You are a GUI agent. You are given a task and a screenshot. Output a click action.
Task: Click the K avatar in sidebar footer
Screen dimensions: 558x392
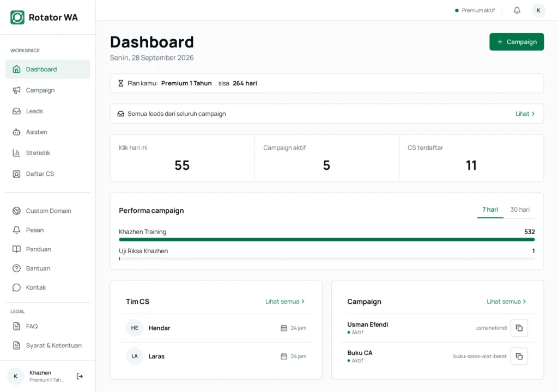pyautogui.click(x=16, y=376)
